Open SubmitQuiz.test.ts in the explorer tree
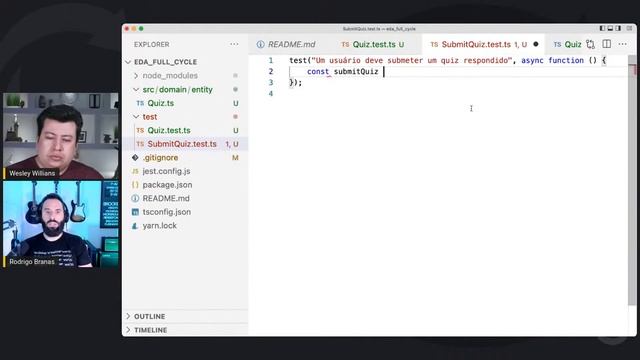 pyautogui.click(x=182, y=144)
